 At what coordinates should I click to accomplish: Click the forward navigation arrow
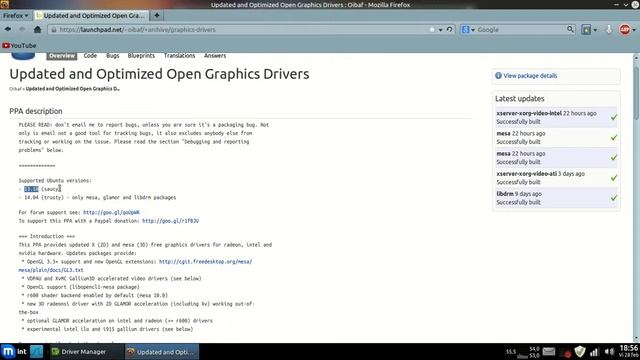click(22, 29)
